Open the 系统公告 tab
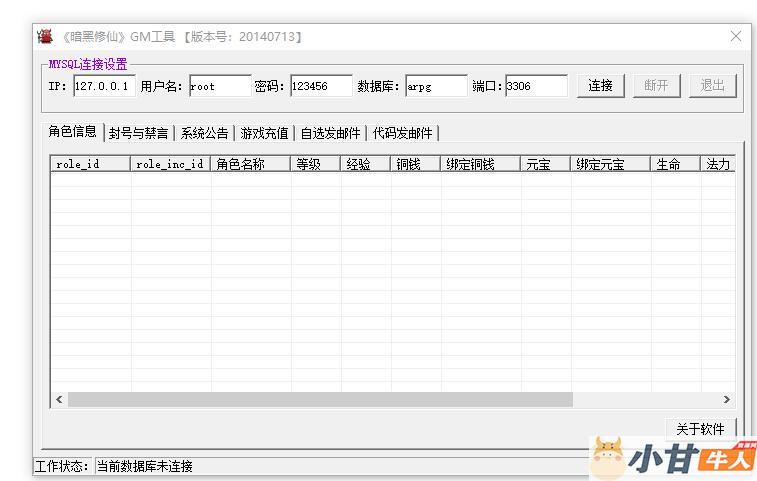 coord(204,133)
